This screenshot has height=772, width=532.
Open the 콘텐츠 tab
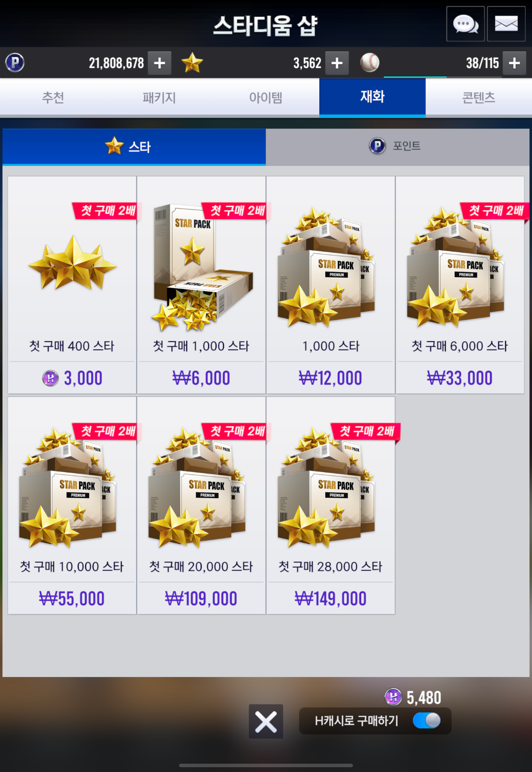coord(479,97)
